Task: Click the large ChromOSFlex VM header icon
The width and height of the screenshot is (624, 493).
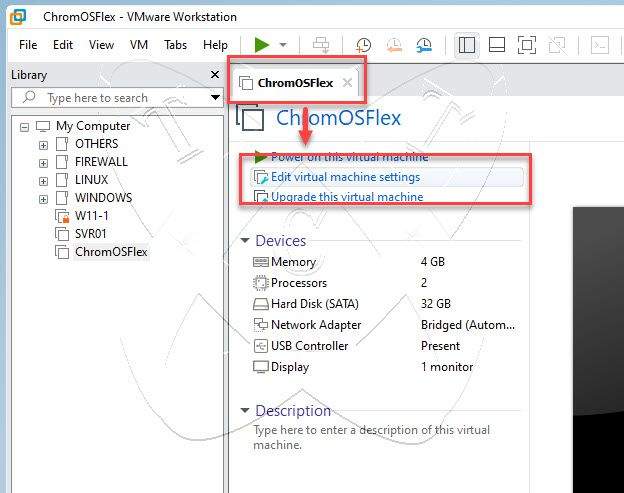Action: point(251,118)
